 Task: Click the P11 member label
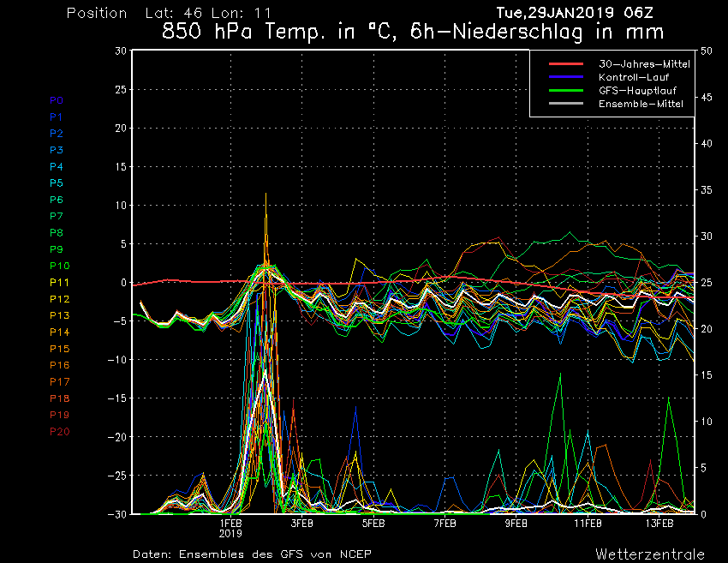(59, 283)
